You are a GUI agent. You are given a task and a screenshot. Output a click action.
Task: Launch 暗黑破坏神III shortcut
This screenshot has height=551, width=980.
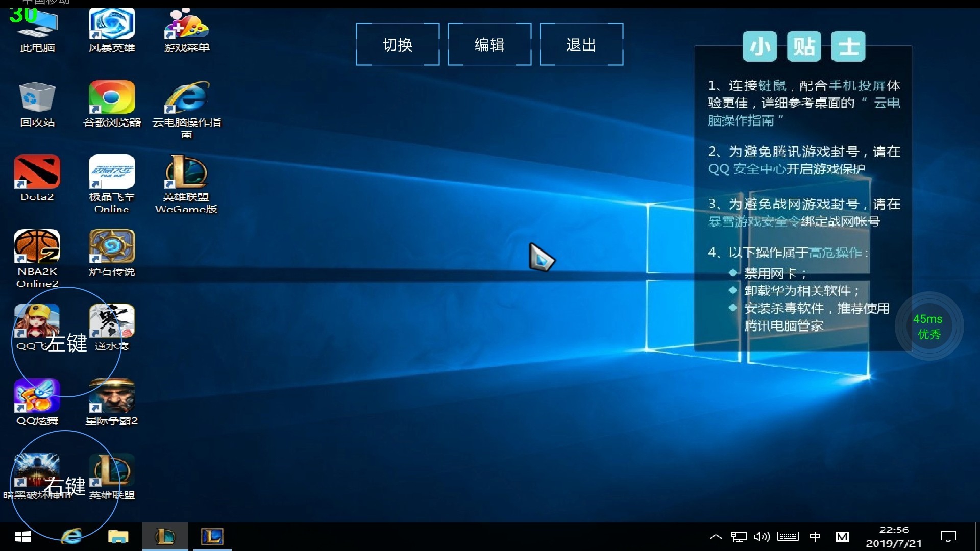pyautogui.click(x=37, y=477)
